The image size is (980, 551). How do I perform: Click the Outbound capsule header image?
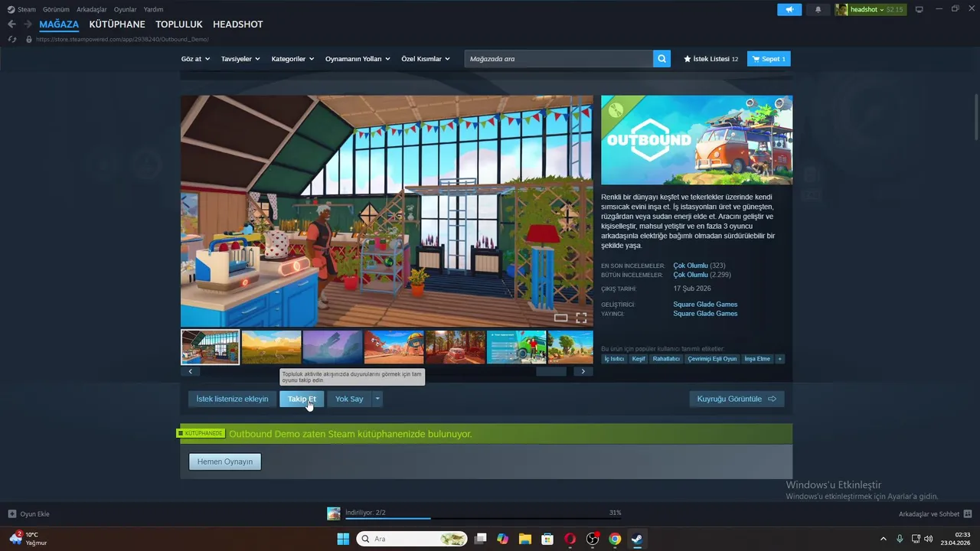(697, 140)
